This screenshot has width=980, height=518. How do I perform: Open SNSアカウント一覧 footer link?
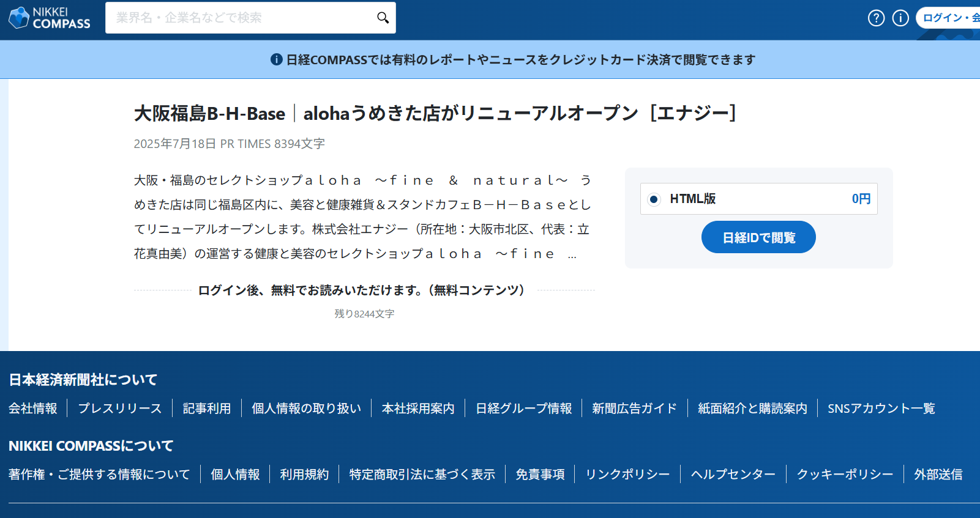pos(881,409)
